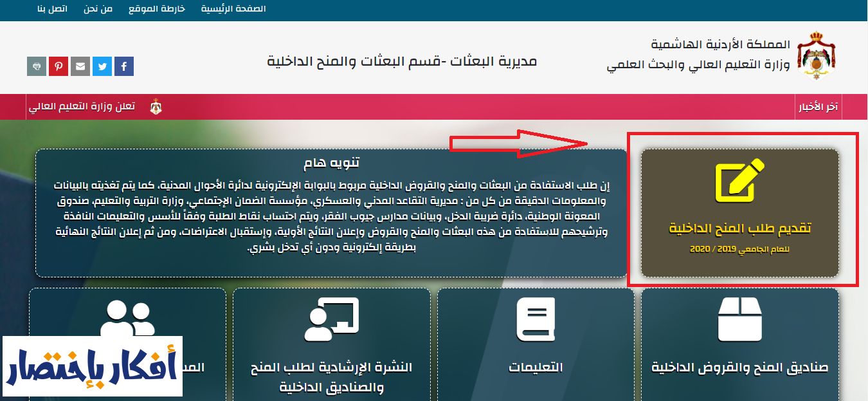Click the ministry emblem in the news ticker bar
Screen dimensions: 868x401
[154, 107]
